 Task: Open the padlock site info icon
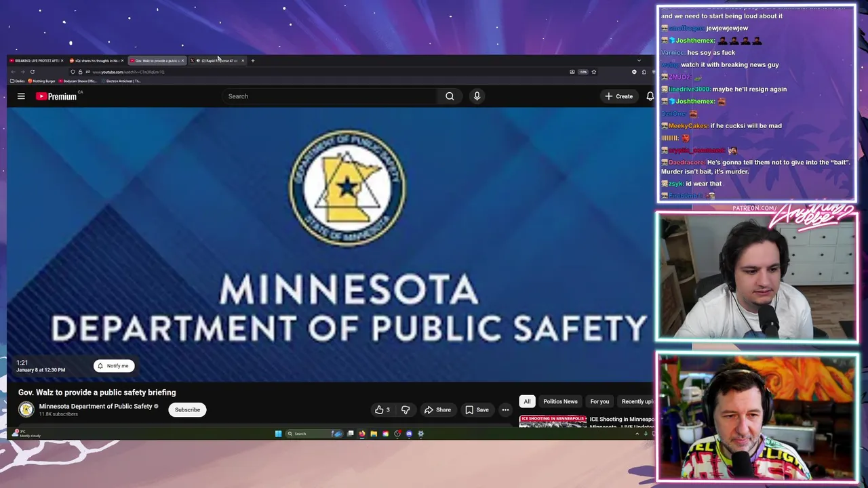[x=80, y=72]
